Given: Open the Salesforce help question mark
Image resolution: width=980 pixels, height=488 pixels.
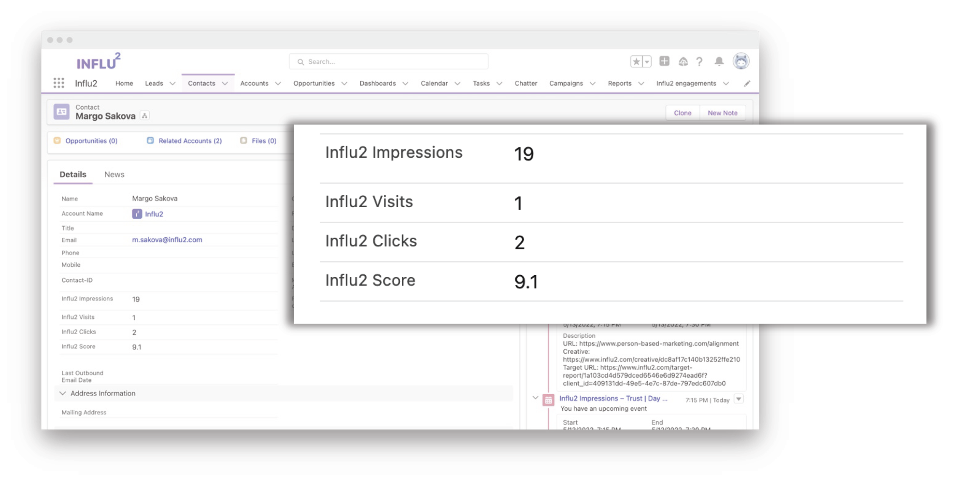Looking at the screenshot, I should click(699, 62).
